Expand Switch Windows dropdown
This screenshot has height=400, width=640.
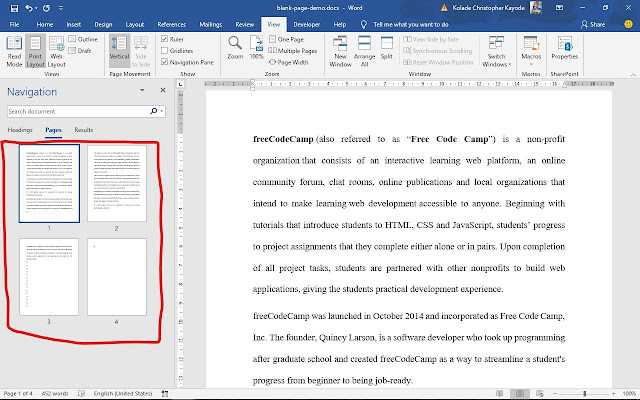pos(509,64)
